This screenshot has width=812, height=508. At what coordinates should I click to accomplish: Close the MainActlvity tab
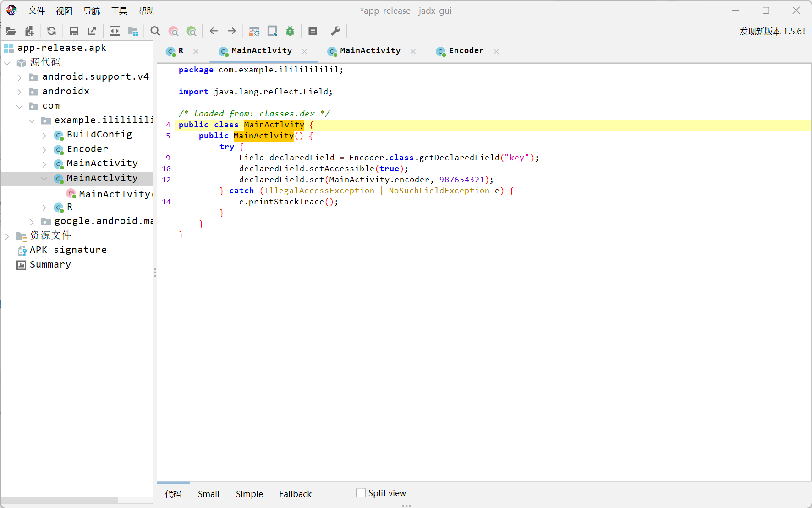305,51
